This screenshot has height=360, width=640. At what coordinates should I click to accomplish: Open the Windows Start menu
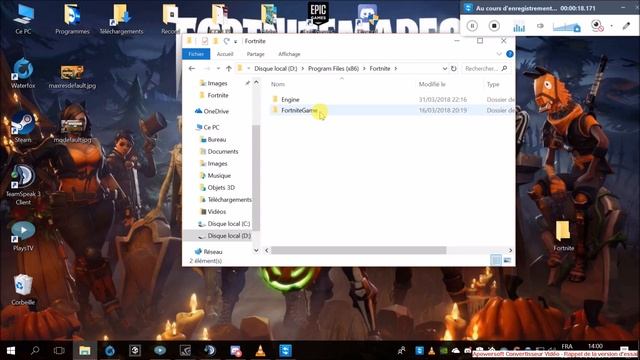[x=11, y=351]
